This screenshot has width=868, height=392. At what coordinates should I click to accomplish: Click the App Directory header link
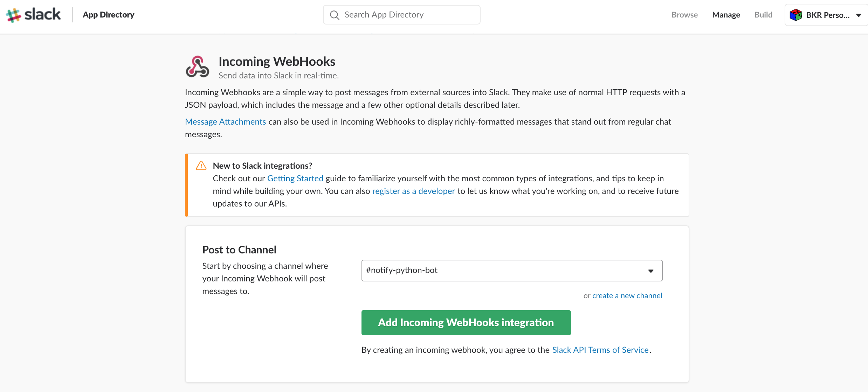coord(109,15)
